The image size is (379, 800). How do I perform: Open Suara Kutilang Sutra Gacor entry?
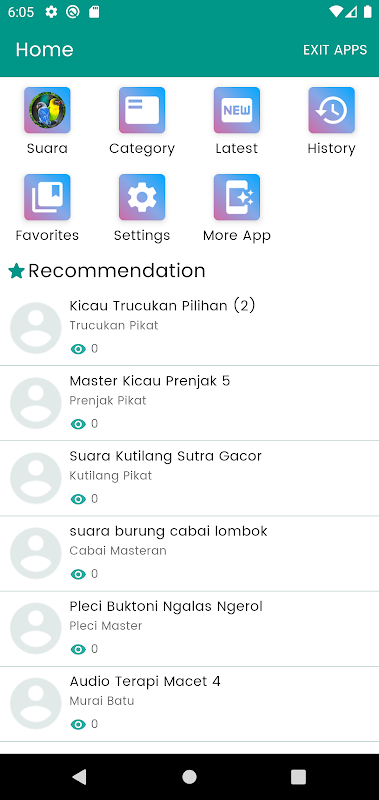tap(189, 478)
